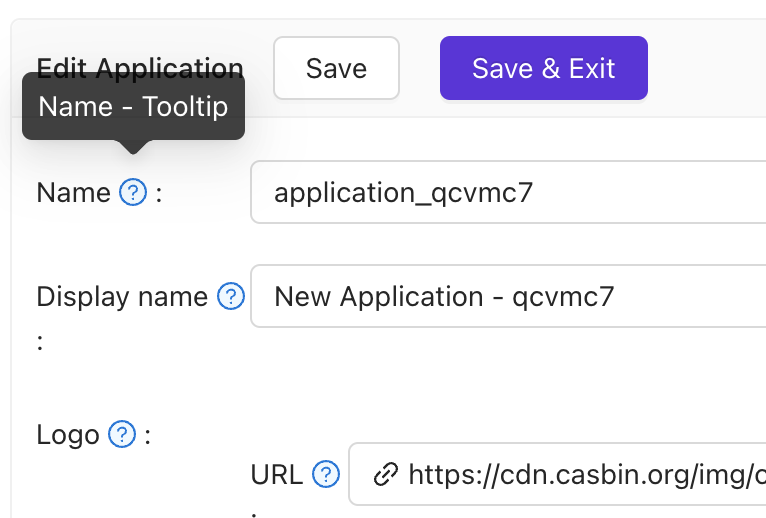Click the URL help icon
The width and height of the screenshot is (766, 518).
point(326,475)
